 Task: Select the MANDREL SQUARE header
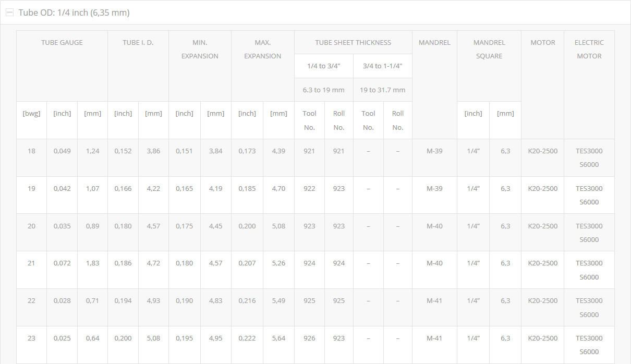(489, 50)
